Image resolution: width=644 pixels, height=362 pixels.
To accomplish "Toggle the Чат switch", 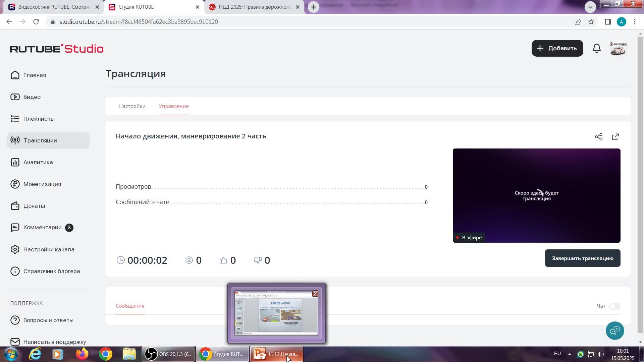I will (614, 306).
